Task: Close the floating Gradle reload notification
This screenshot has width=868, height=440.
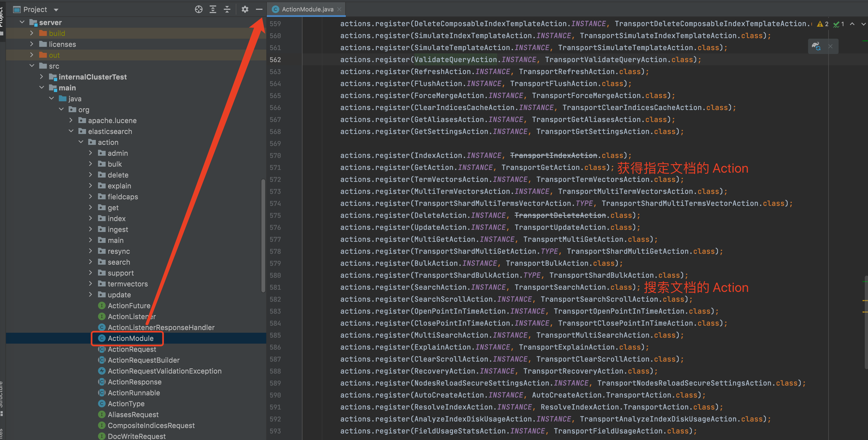Action: tap(830, 46)
